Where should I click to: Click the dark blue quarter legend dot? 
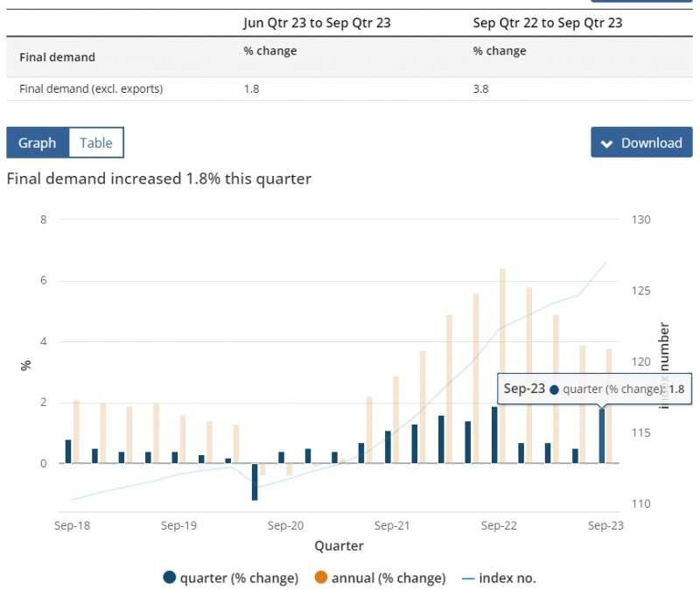(170, 578)
